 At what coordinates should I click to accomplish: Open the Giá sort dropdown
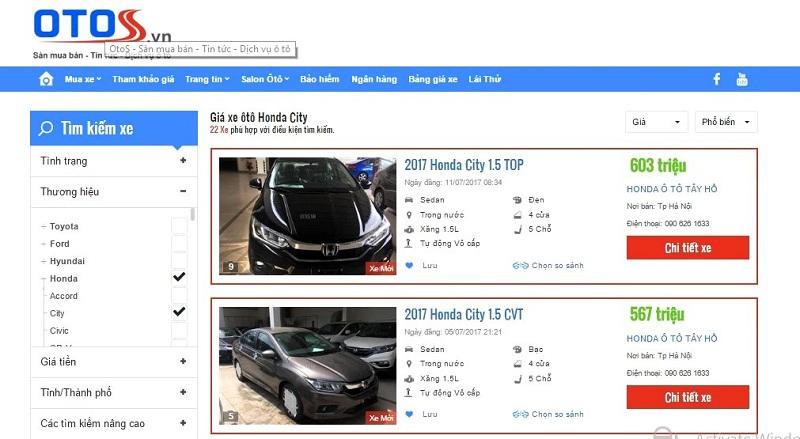(x=656, y=122)
